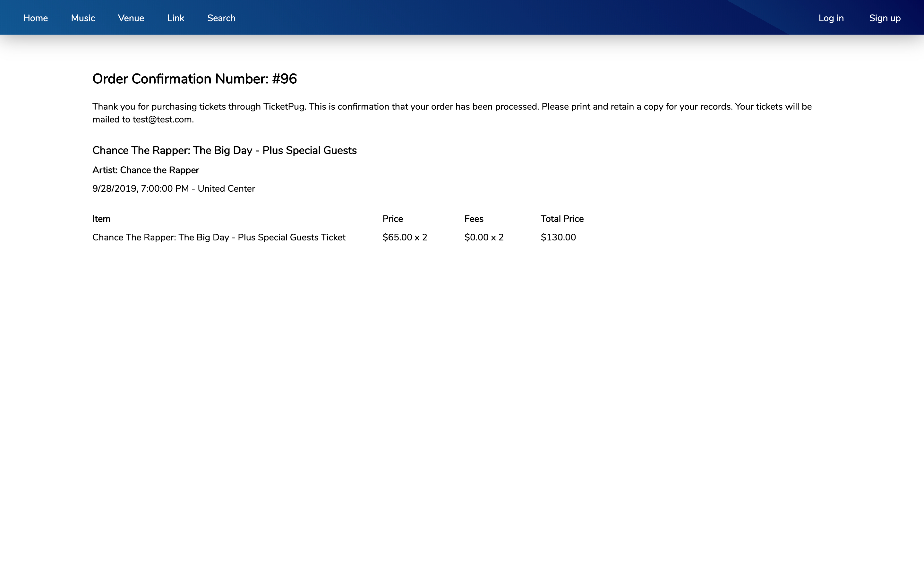Screen dimensions: 924x577
Task: Click the $130.00 total price value
Action: pos(558,237)
